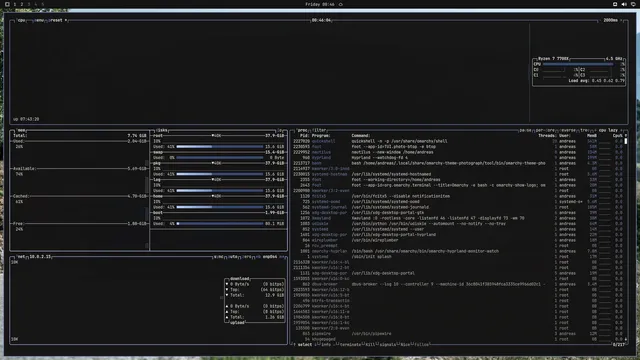Toggle net auto scaling option

click(x=233, y=257)
